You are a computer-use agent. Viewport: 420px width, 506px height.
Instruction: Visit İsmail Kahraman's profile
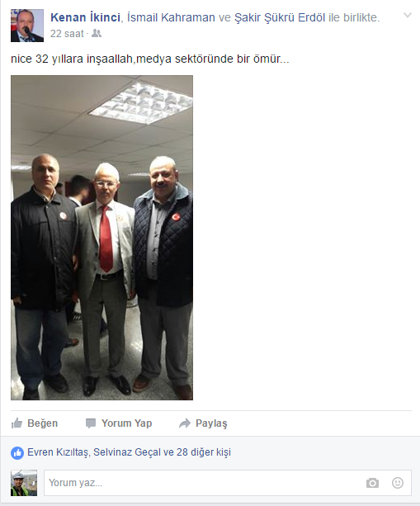(x=171, y=17)
